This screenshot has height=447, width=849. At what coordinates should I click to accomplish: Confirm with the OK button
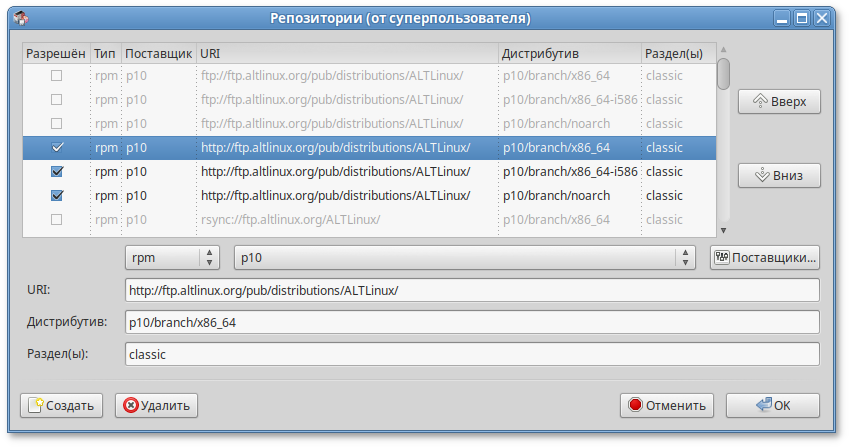pos(772,405)
